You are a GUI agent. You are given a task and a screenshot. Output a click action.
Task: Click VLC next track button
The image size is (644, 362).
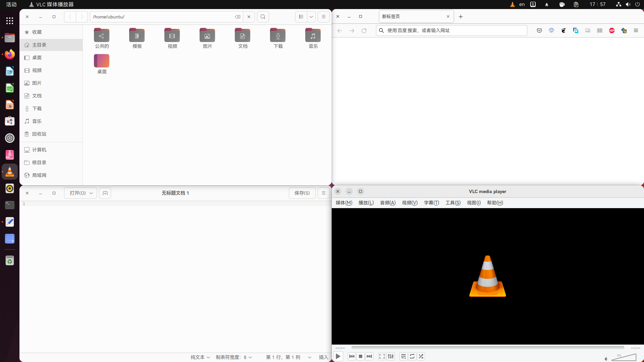coord(369,356)
